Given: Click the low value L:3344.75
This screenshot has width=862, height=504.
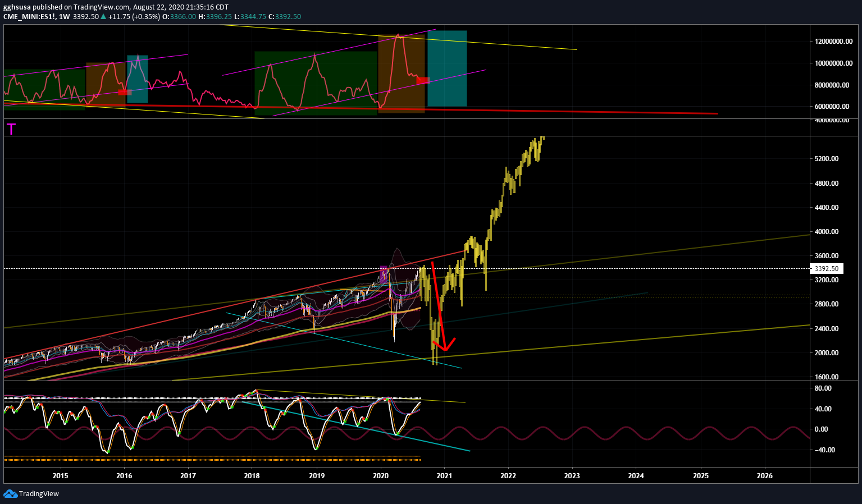Looking at the screenshot, I should [250, 17].
